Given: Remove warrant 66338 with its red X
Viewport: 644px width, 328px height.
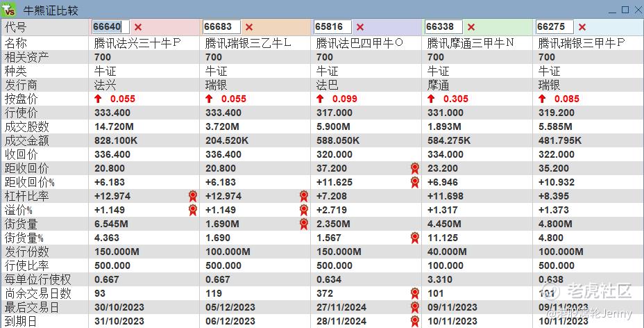Looking at the screenshot, I should pos(471,27).
